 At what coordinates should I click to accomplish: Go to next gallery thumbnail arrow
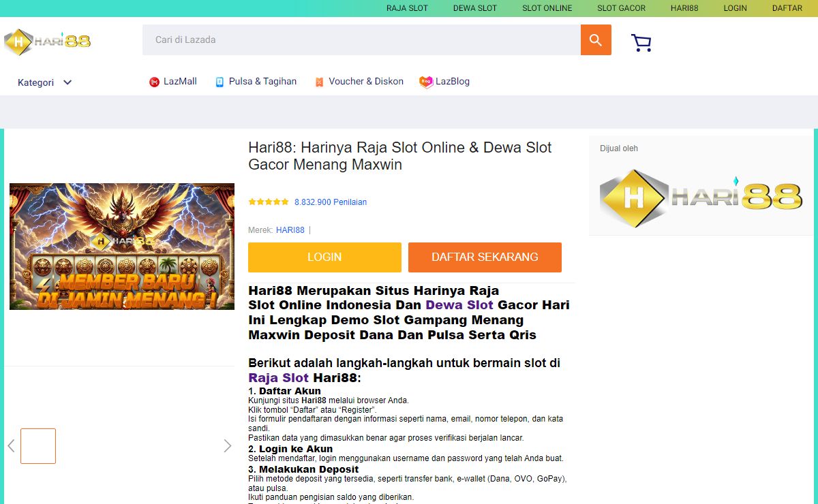point(228,446)
